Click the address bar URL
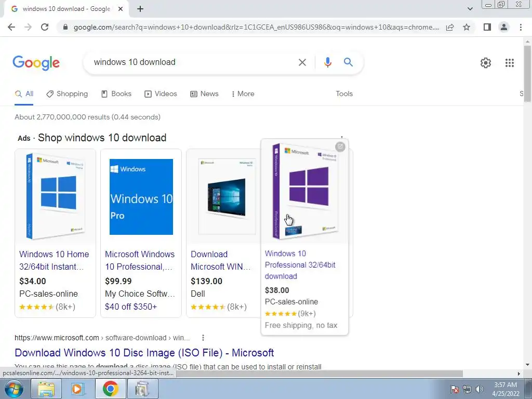The height and width of the screenshot is (399, 532). click(256, 27)
